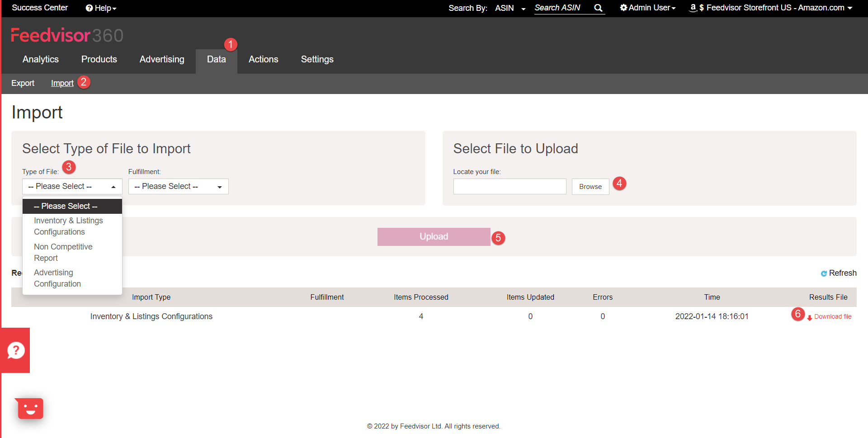
Task: Click the Results File column header
Action: (828, 297)
